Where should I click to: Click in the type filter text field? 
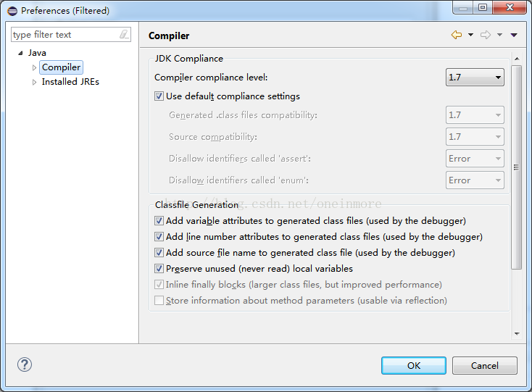point(64,34)
